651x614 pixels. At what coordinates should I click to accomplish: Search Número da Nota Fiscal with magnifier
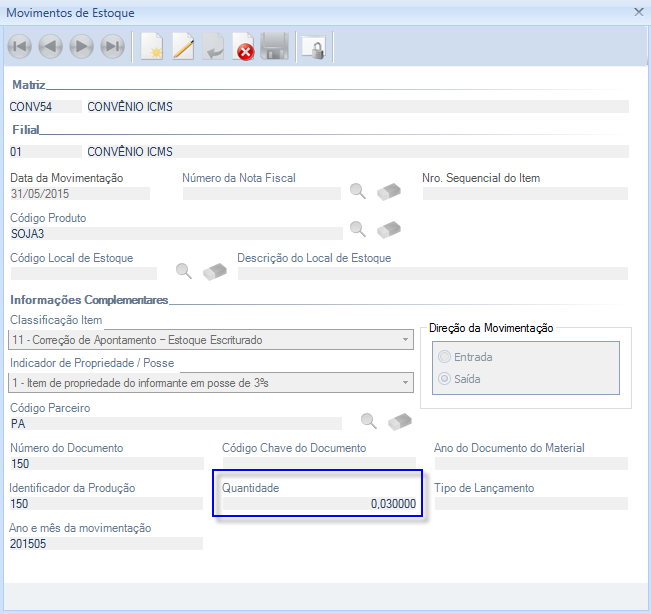357,191
